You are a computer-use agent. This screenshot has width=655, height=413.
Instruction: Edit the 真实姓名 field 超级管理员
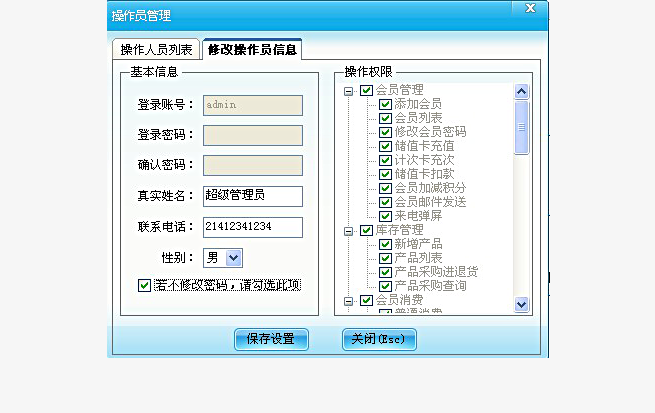(253, 196)
